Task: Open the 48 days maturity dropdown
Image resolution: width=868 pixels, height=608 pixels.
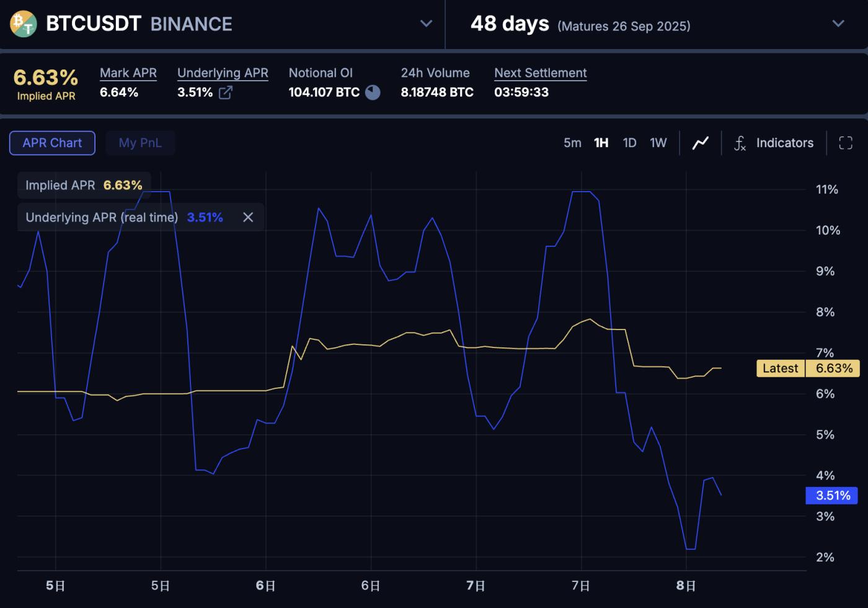Action: [x=838, y=24]
